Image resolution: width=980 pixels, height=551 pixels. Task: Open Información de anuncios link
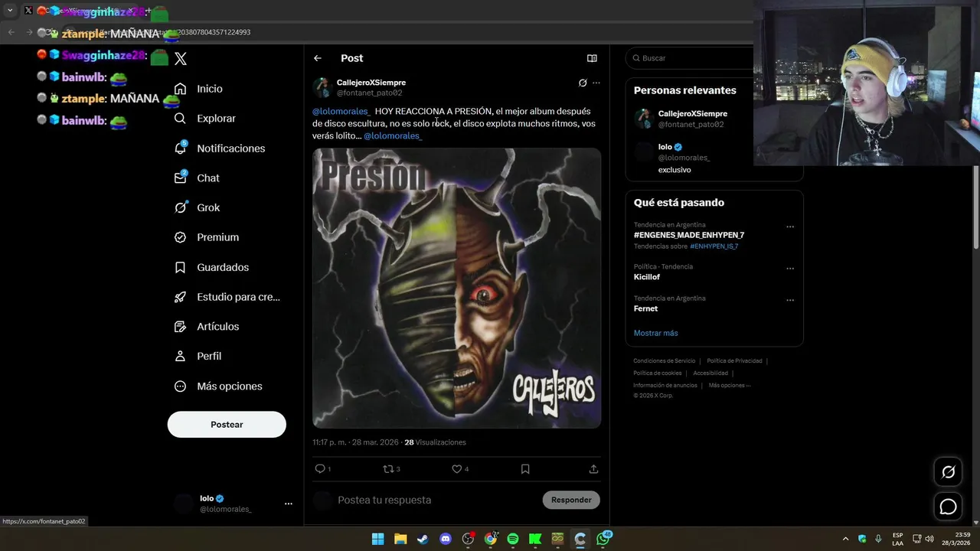[x=665, y=386]
